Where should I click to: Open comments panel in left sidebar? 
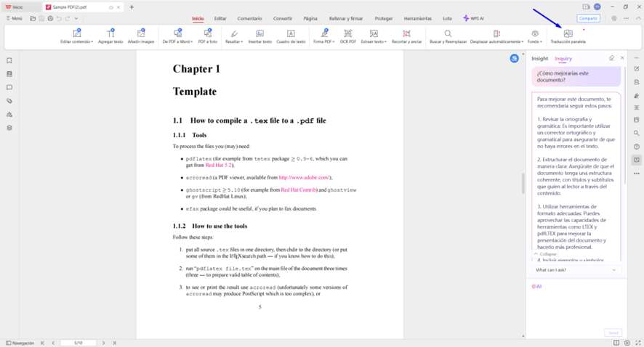pyautogui.click(x=9, y=87)
